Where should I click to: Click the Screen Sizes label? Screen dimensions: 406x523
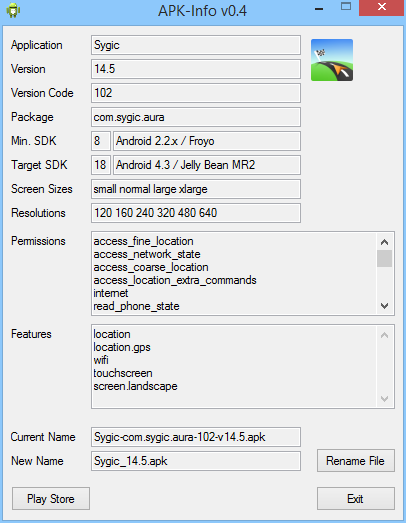(x=42, y=189)
